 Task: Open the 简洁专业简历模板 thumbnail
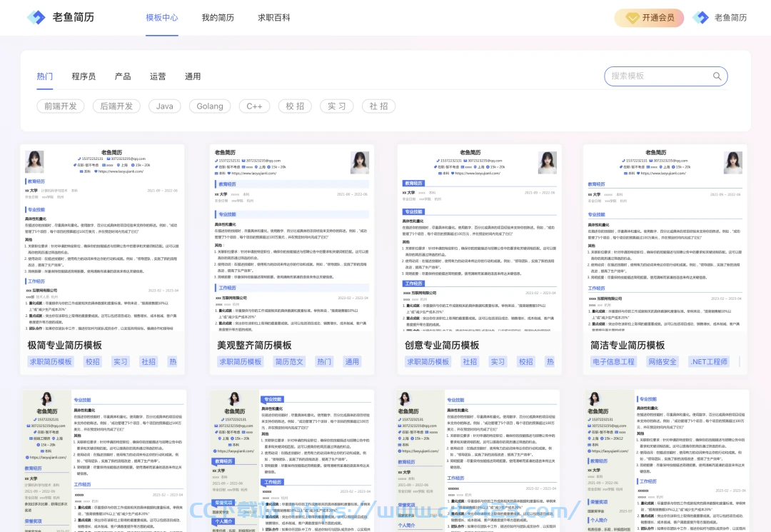[665, 238]
